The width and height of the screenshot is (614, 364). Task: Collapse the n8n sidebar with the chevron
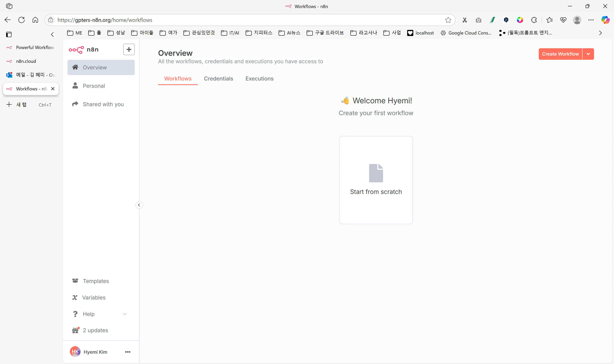point(139,205)
